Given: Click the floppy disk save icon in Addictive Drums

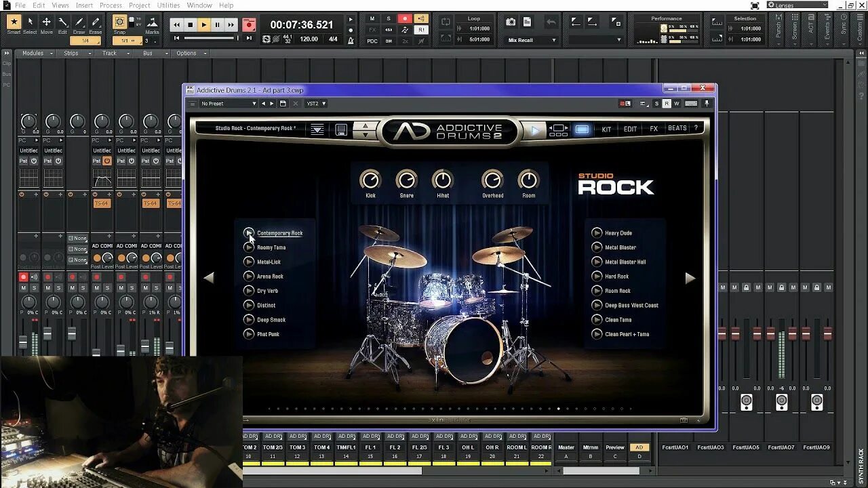Looking at the screenshot, I should tap(341, 129).
